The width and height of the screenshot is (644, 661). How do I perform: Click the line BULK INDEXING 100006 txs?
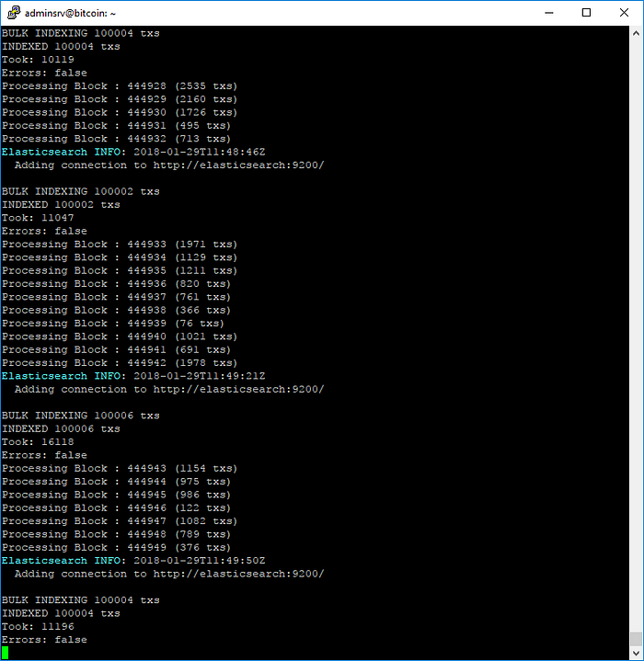pyautogui.click(x=81, y=416)
